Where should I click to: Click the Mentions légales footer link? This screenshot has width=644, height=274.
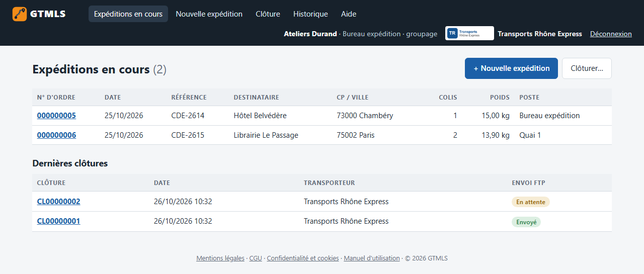pos(220,258)
